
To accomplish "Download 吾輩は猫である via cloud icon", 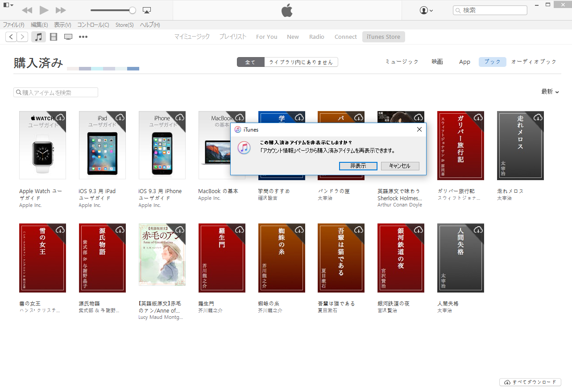I will (359, 230).
